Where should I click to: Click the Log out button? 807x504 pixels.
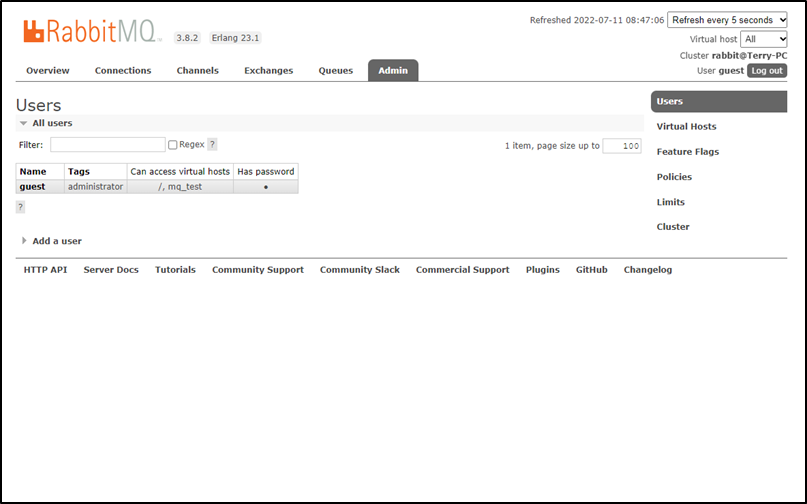click(767, 71)
